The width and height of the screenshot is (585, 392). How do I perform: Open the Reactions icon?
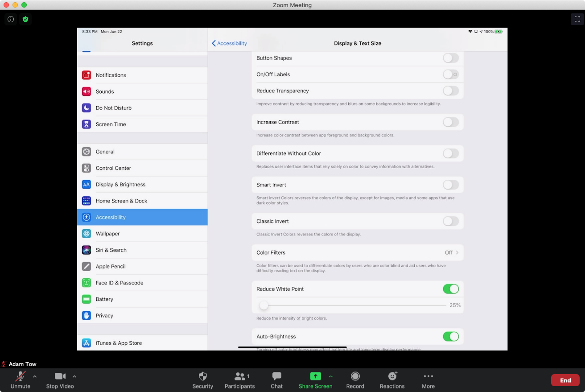(392, 376)
